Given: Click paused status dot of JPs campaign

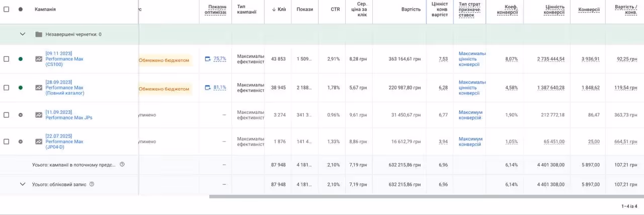Looking at the screenshot, I should (21, 115).
